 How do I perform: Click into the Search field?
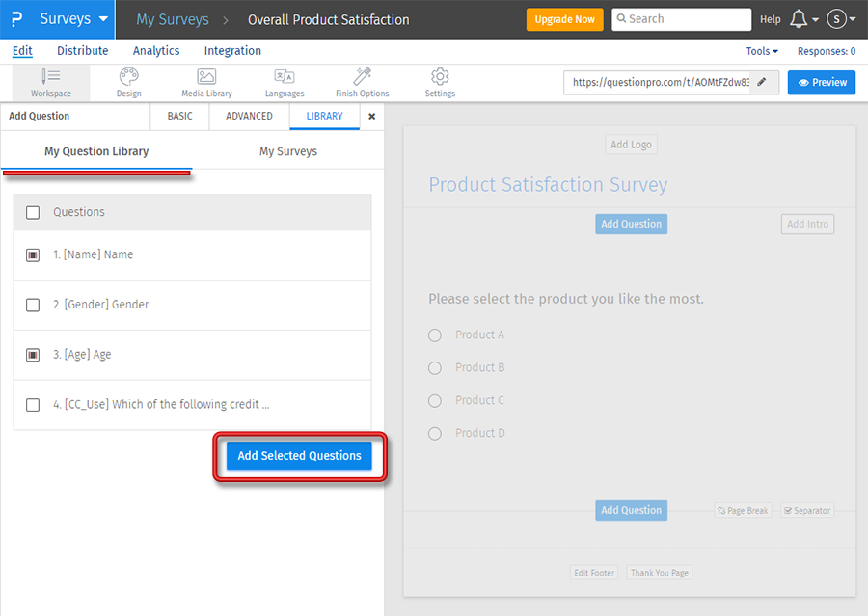coord(687,19)
